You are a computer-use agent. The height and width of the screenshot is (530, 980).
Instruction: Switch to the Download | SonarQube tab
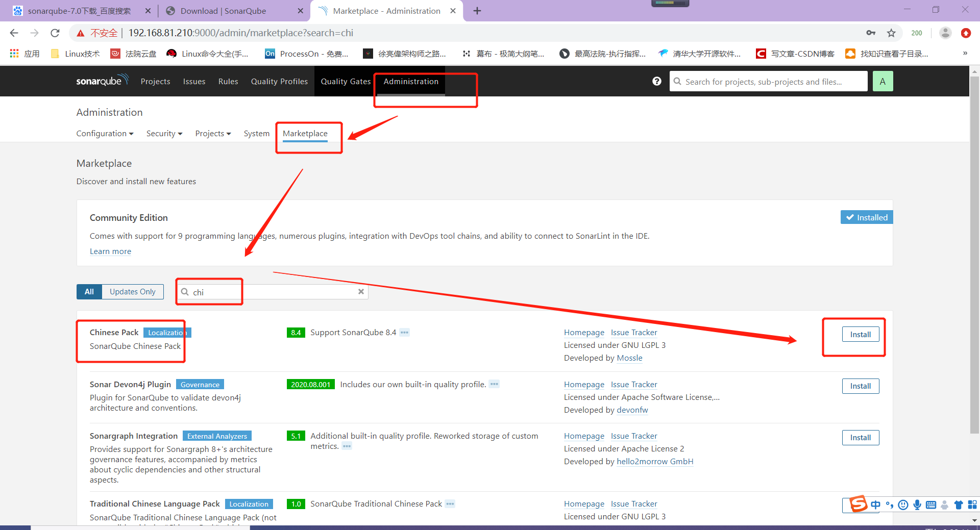tap(223, 11)
